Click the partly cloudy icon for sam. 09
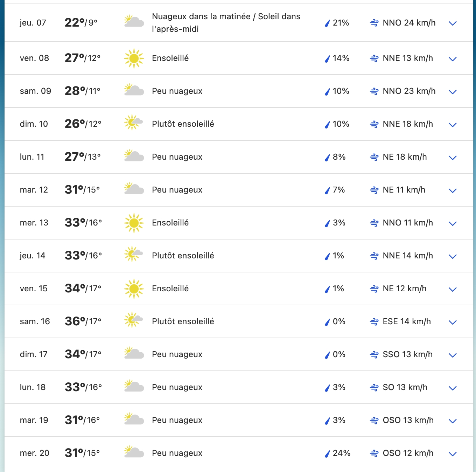476x472 pixels. pos(134,90)
